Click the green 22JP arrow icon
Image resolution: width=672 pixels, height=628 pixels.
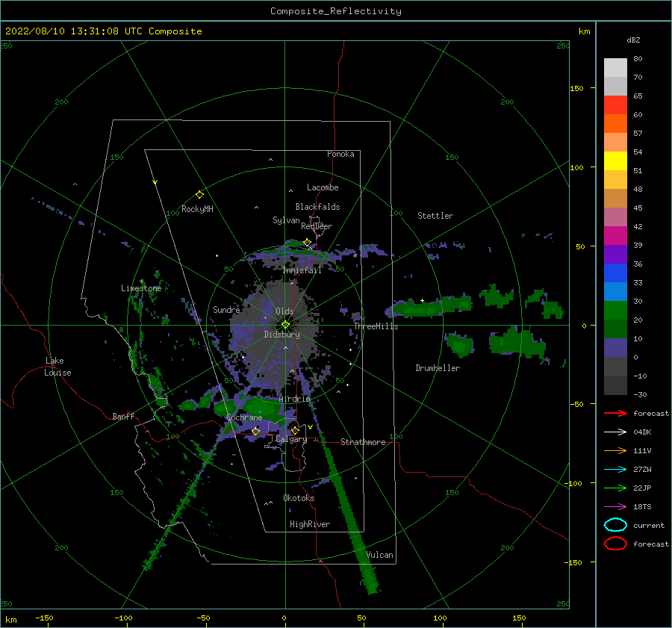pos(615,488)
